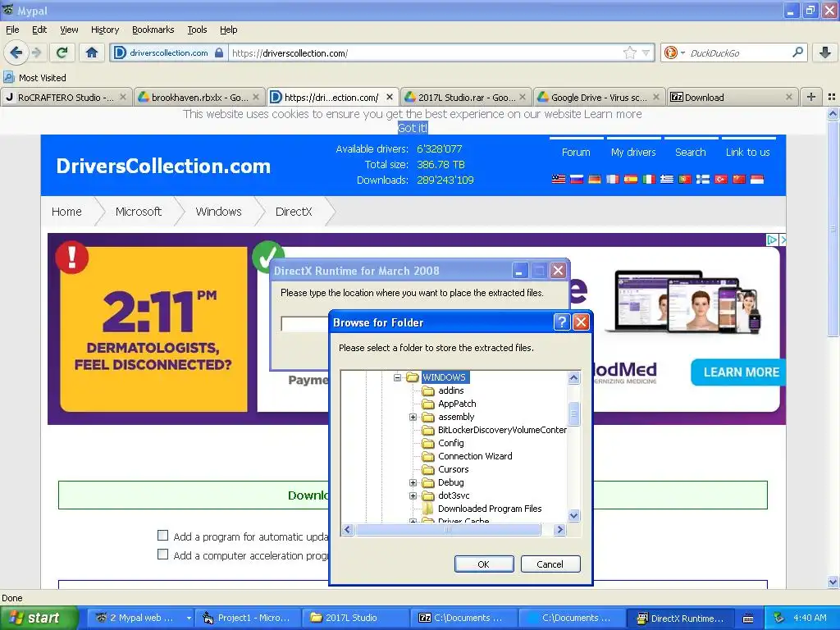The width and height of the screenshot is (840, 630).
Task: Close the brookhaven.rbxlx tab
Action: click(256, 97)
